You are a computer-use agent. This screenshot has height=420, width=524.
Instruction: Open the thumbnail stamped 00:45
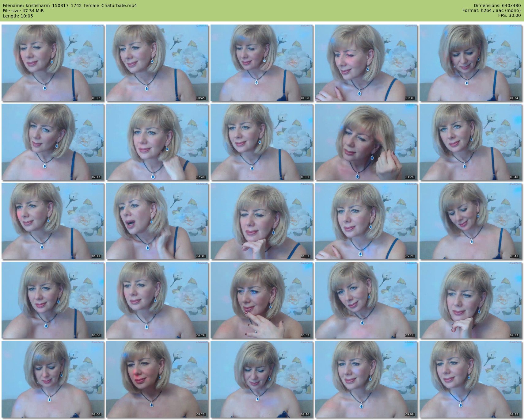[157, 63]
